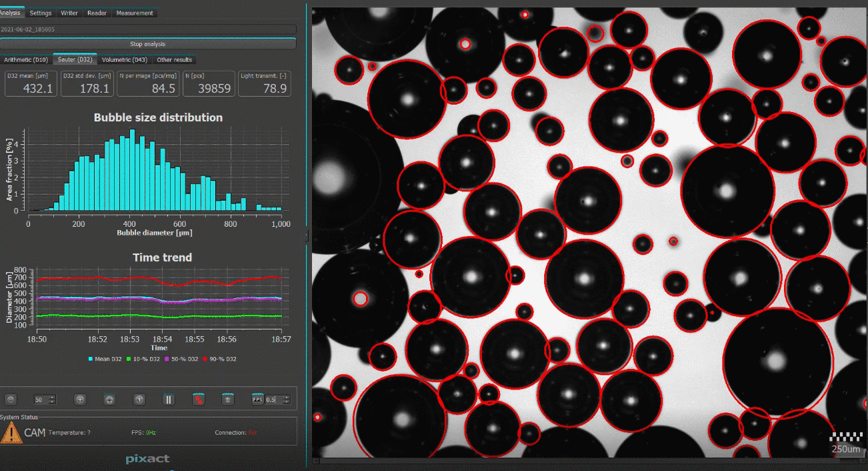Increase the zoom value of 50
Screen dimensions: 868x471
click(x=53, y=397)
